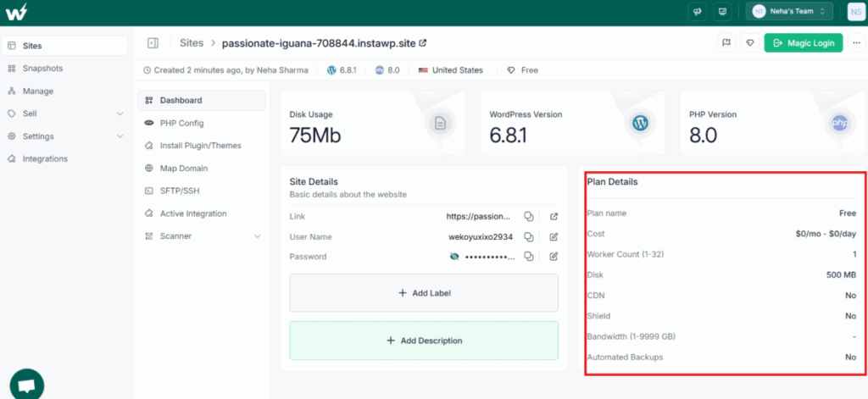Click the WordPress Version card icon

[640, 123]
